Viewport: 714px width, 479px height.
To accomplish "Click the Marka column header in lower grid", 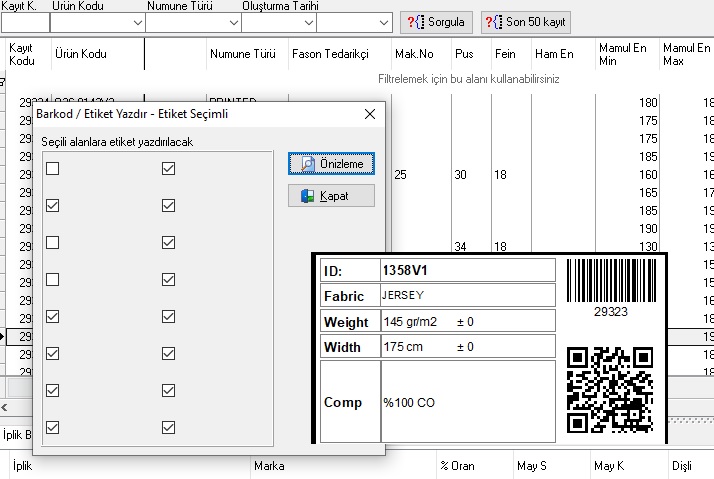I will pyautogui.click(x=270, y=466).
